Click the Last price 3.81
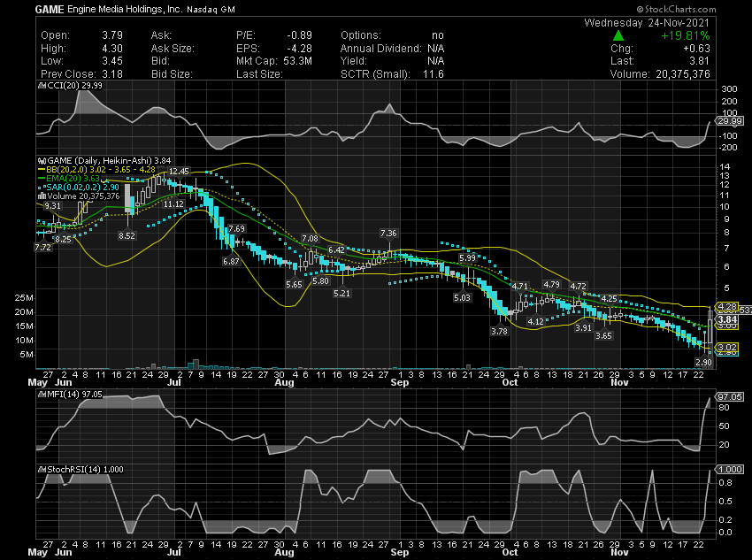 (x=700, y=61)
